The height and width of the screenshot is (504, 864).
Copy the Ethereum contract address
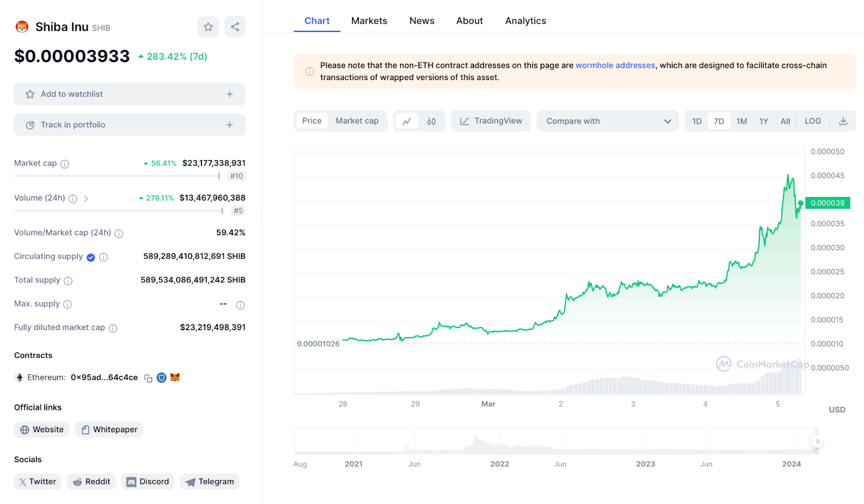click(148, 378)
